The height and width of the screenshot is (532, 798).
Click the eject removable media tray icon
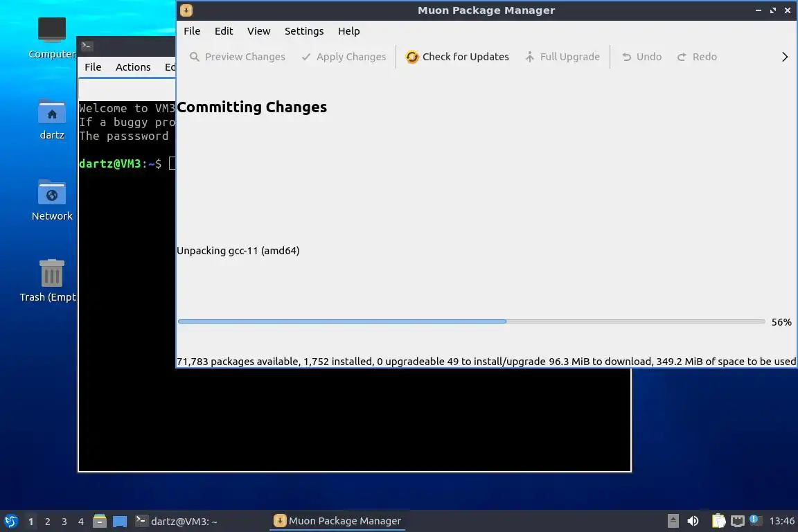point(673,521)
